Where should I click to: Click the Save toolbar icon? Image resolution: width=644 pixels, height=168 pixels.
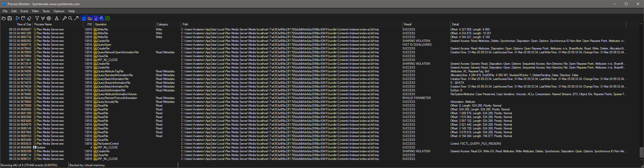(10, 18)
